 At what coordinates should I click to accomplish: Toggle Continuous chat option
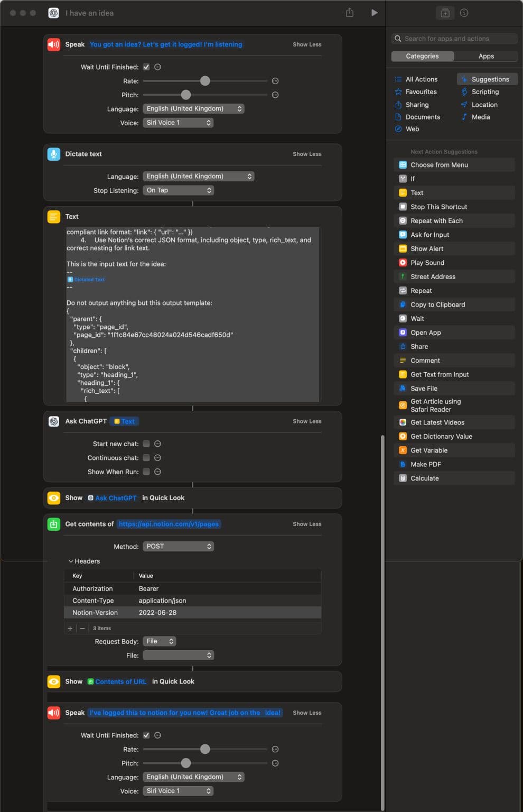(146, 457)
